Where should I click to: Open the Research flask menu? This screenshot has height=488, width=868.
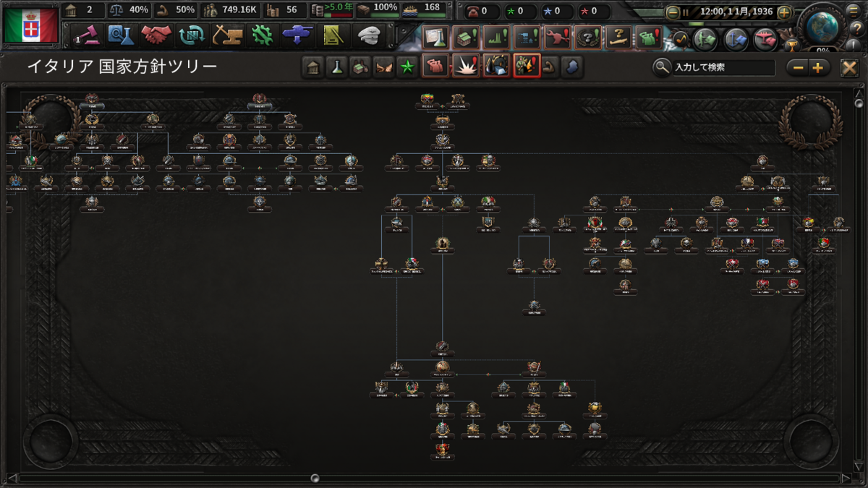[x=121, y=34]
